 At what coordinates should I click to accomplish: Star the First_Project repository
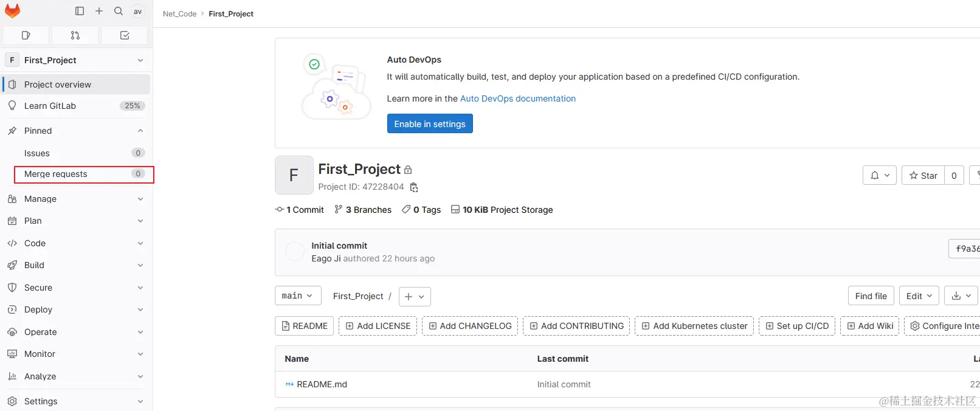coord(923,175)
